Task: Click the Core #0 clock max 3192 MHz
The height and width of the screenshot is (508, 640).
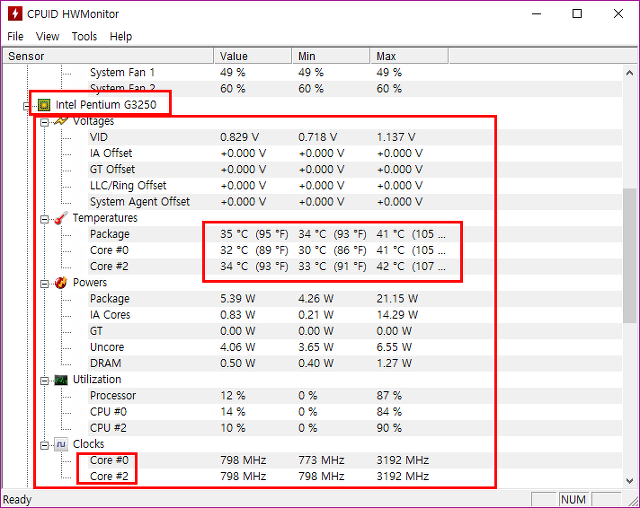Action: click(402, 460)
